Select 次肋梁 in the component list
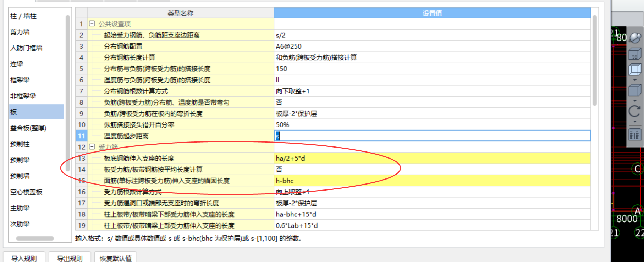 point(20,224)
